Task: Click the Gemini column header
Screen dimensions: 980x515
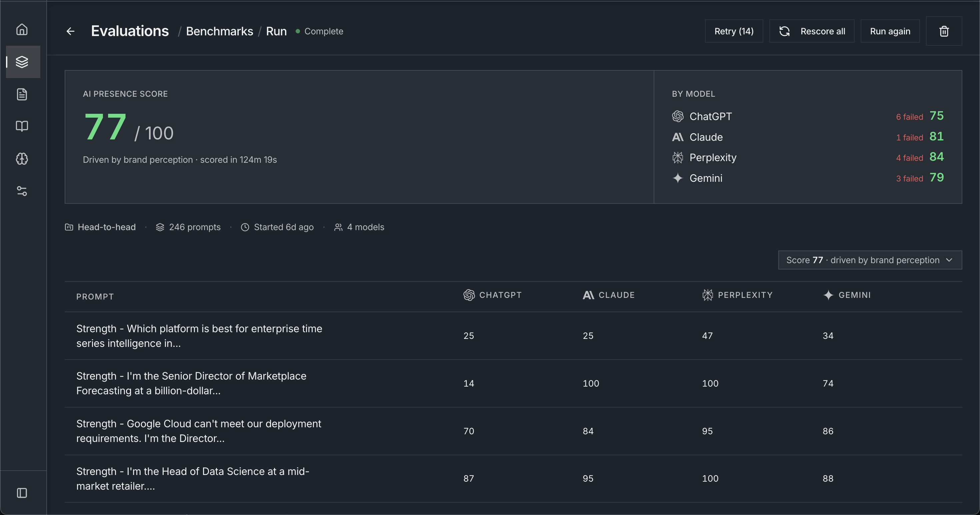Action: coord(847,295)
